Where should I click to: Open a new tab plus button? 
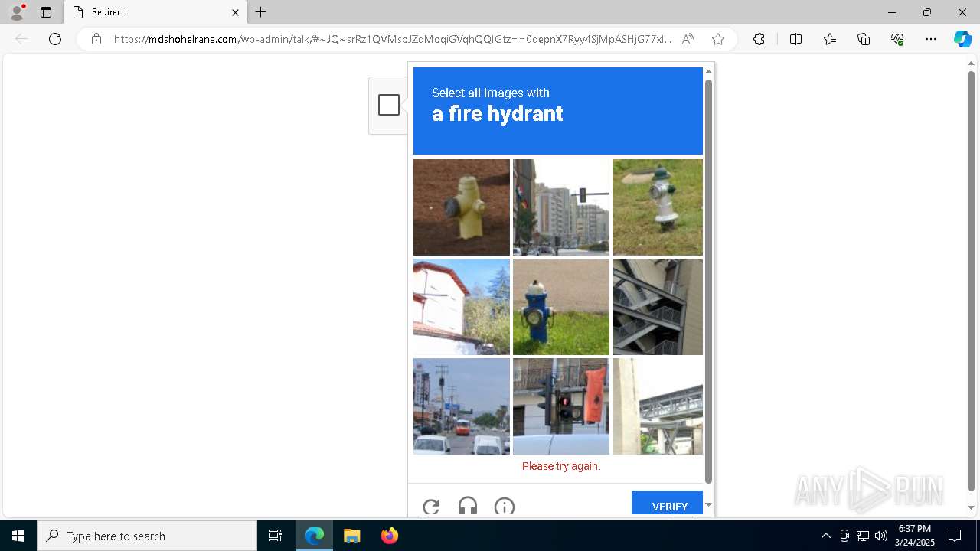tap(261, 12)
